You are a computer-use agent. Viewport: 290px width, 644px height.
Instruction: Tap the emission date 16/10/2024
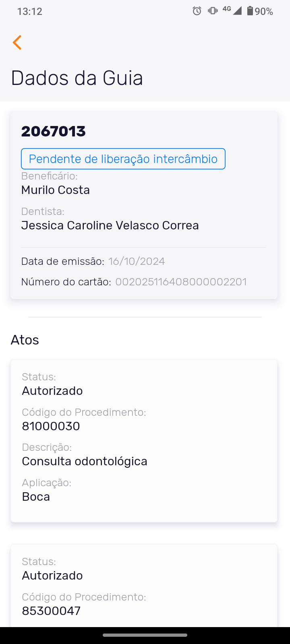pos(137,261)
